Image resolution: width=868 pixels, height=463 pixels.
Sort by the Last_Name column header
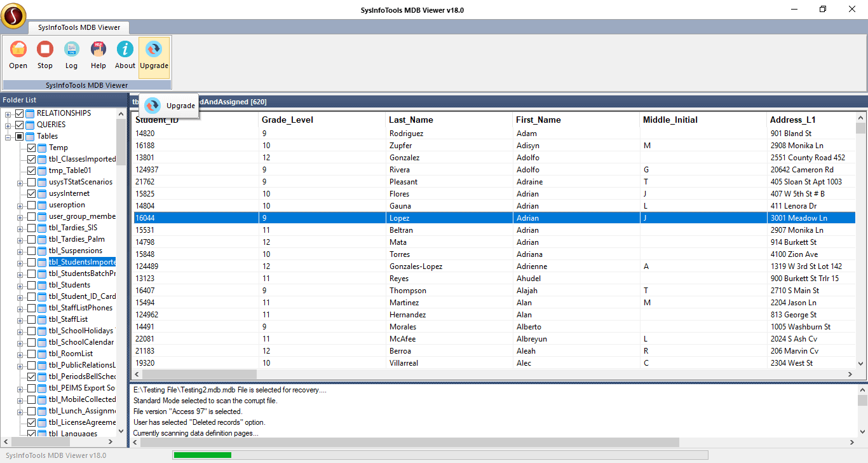(x=411, y=120)
